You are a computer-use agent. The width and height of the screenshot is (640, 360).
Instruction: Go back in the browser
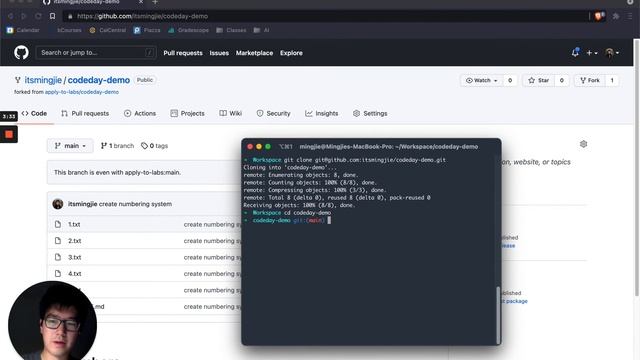point(11,16)
